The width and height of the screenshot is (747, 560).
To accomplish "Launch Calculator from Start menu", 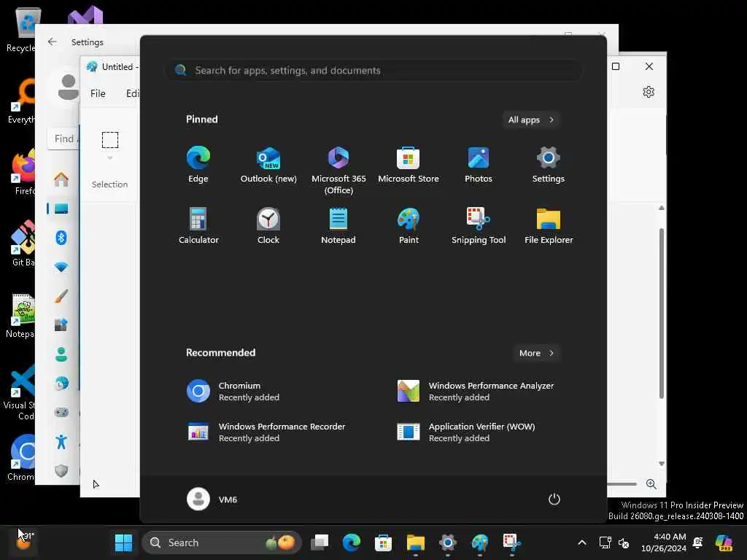I will pos(198,226).
